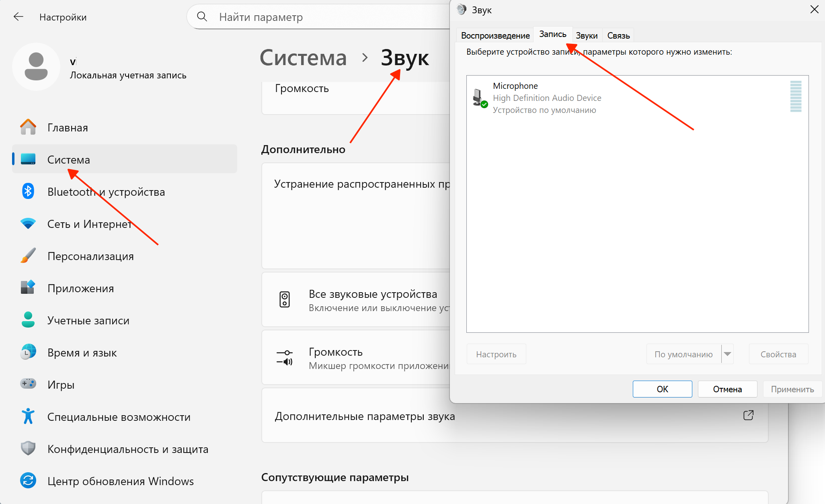Open Главная in the sidebar
Screen dimensions: 825x504
125,127
